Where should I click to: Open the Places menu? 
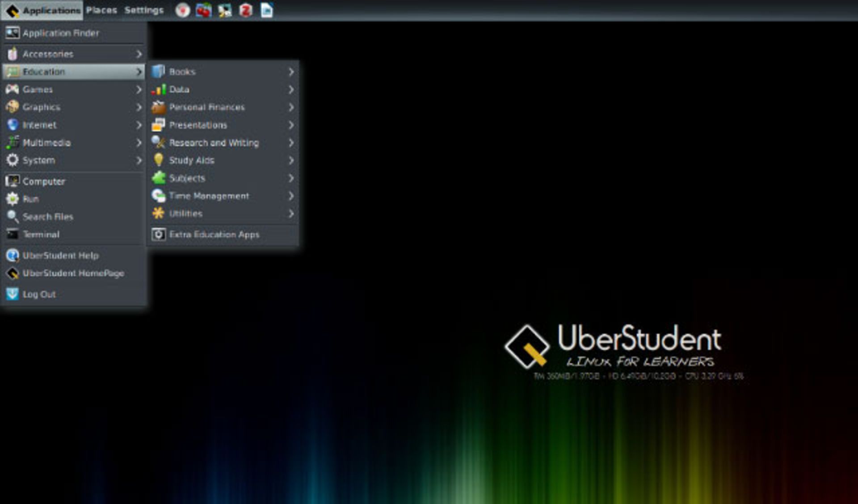tap(102, 10)
